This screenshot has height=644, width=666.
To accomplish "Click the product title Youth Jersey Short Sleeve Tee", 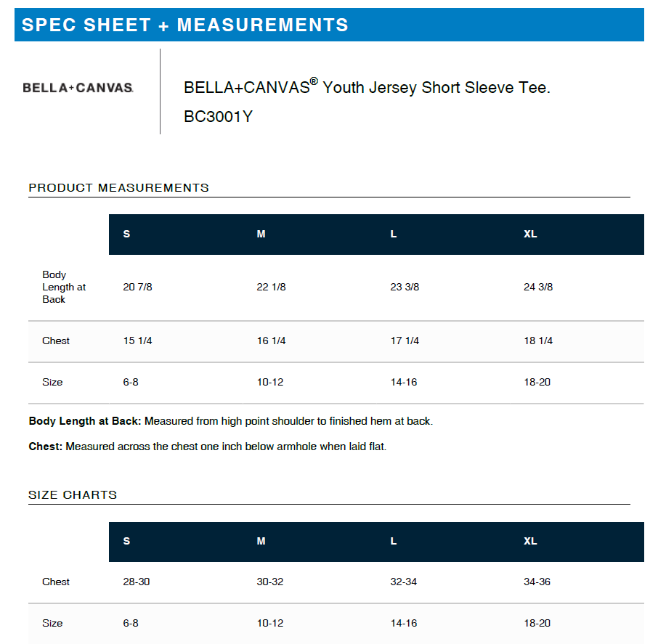I will (x=367, y=87).
